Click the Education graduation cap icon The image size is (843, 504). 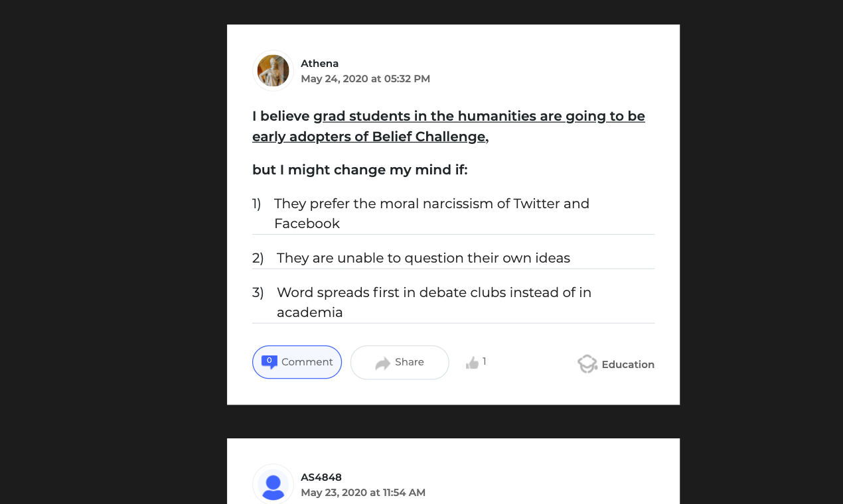[x=587, y=364]
